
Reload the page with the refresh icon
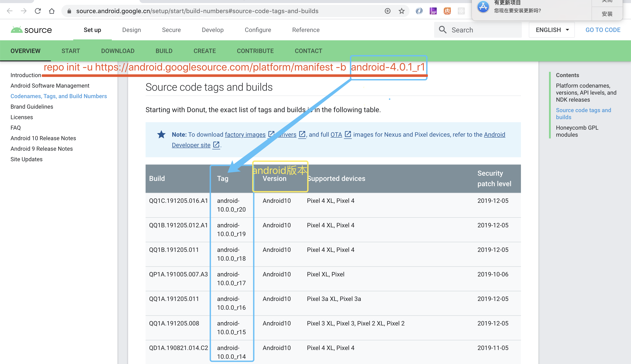point(38,11)
